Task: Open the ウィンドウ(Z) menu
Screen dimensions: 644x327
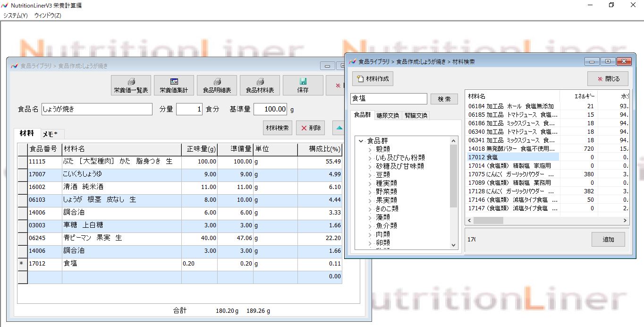Action: [48, 16]
